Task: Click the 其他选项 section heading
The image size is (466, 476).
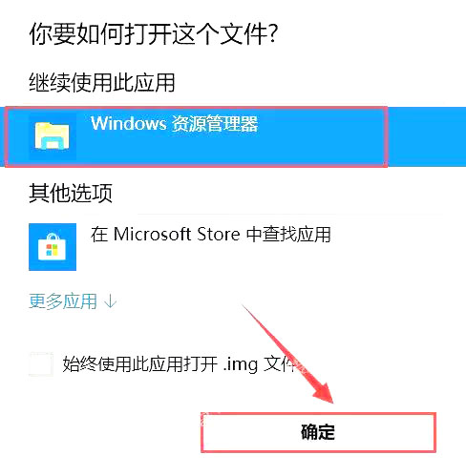Action: [x=71, y=193]
